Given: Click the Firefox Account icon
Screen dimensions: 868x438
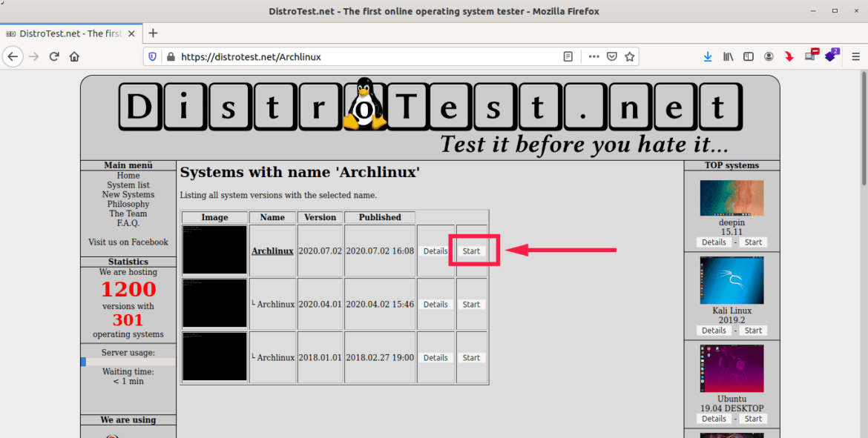Looking at the screenshot, I should [769, 56].
